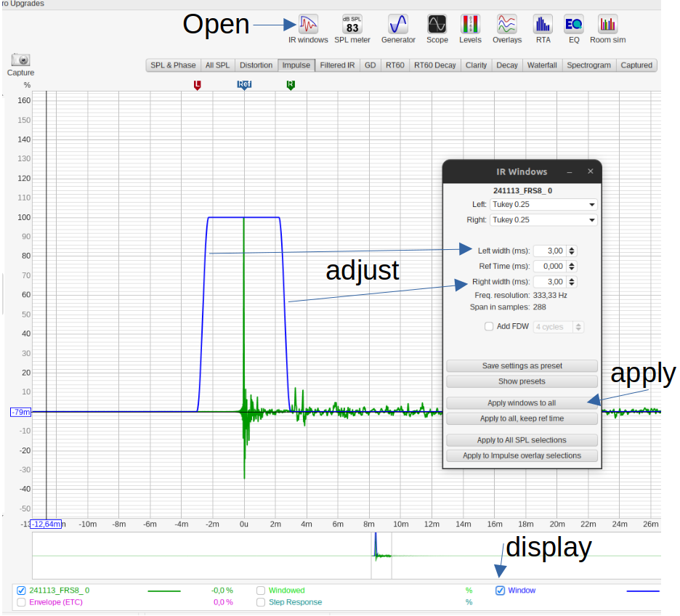Enable Windowed trace checkbox
The width and height of the screenshot is (680, 616).
(x=261, y=591)
